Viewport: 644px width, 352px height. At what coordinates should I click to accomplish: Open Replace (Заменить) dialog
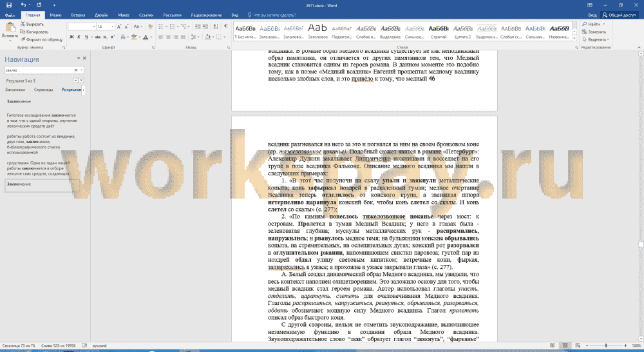(x=594, y=32)
